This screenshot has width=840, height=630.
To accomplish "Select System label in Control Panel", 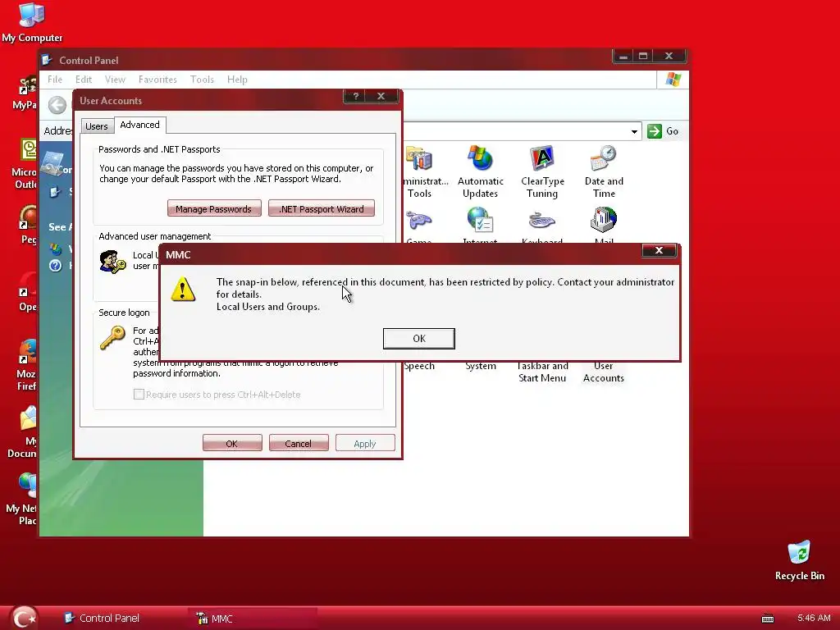I will [x=481, y=366].
